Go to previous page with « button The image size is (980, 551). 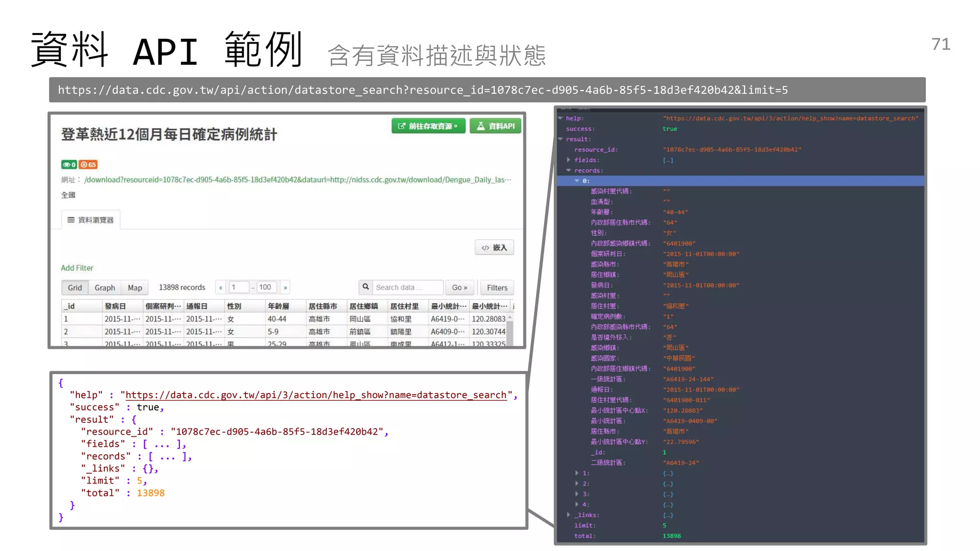click(221, 287)
